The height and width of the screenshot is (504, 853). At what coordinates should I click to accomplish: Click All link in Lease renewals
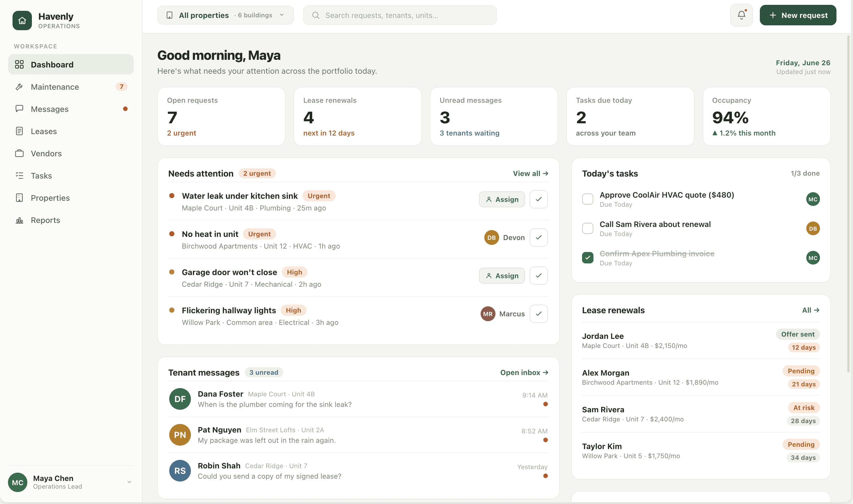coord(811,310)
